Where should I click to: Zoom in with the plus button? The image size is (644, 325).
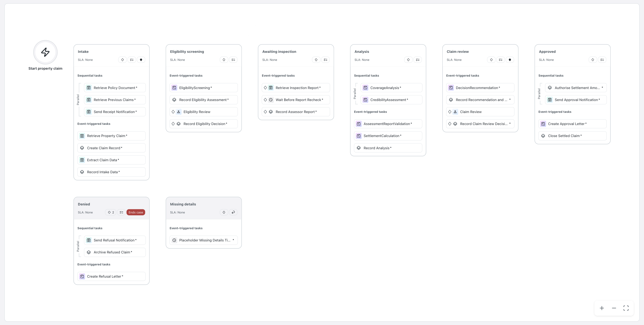602,308
